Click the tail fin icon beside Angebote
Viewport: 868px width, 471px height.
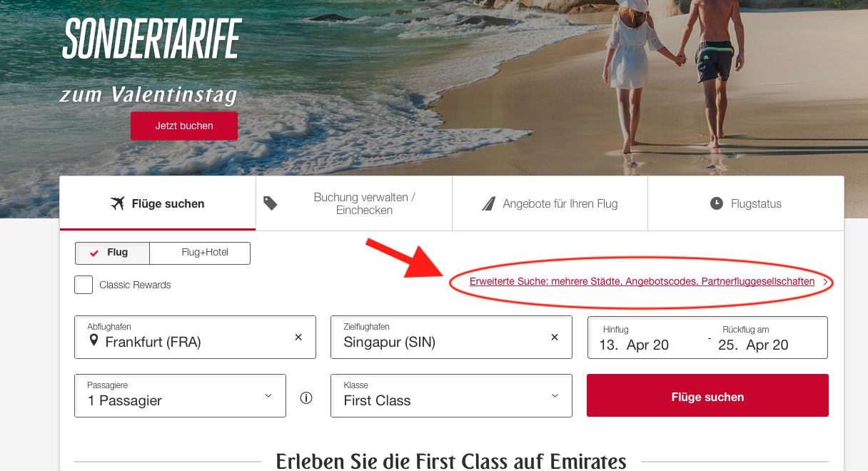488,203
